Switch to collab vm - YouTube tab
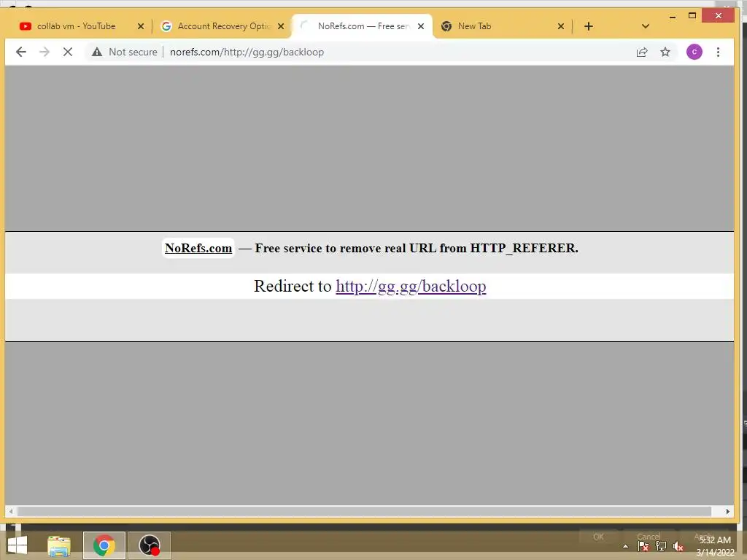The image size is (747, 560). (76, 26)
